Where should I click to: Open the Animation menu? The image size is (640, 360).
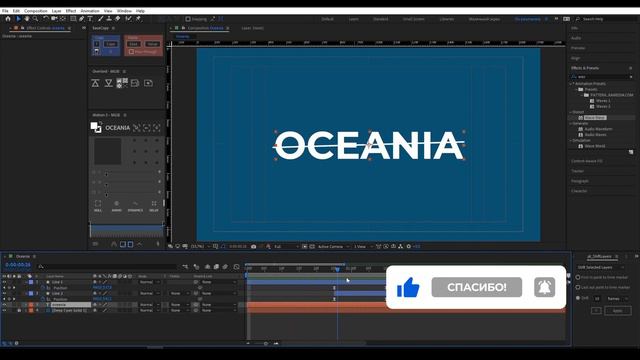(90, 11)
